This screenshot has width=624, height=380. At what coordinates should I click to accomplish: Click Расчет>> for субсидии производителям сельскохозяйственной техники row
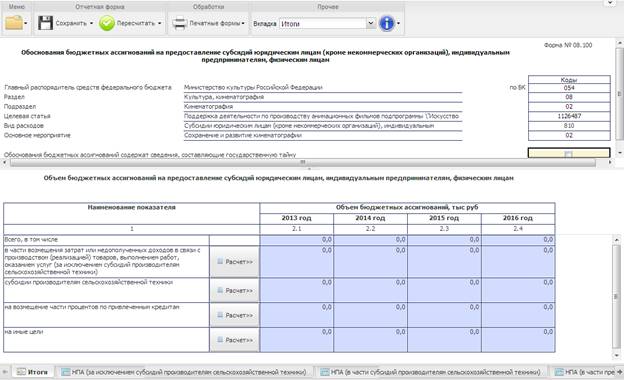click(x=235, y=290)
